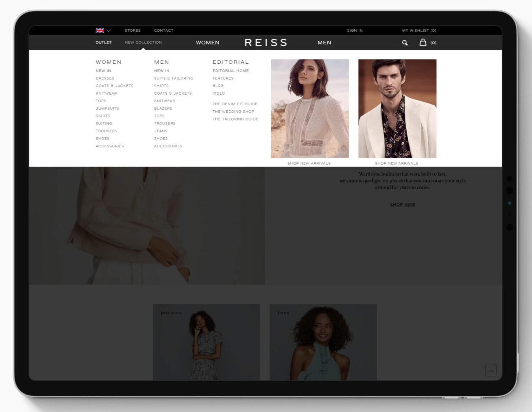Expand the country selector chevron
Image resolution: width=532 pixels, height=412 pixels.
pyautogui.click(x=109, y=31)
